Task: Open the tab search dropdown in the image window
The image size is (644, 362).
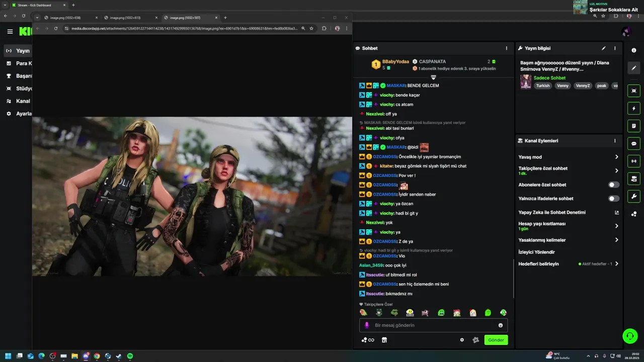Action: click(37, 18)
